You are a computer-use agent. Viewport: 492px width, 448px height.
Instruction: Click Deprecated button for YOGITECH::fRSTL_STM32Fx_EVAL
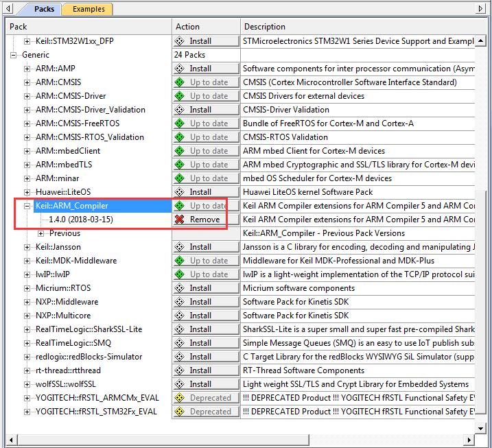click(x=206, y=412)
